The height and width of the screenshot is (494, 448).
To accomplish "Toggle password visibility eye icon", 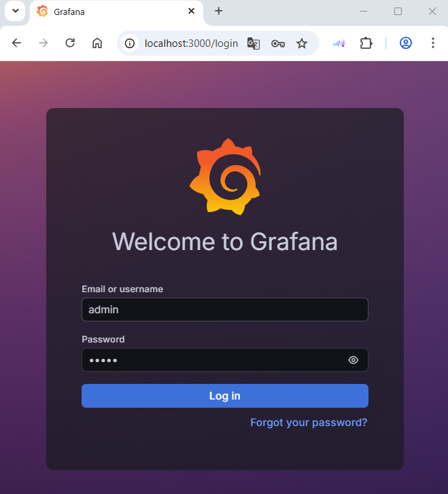I will [x=353, y=360].
